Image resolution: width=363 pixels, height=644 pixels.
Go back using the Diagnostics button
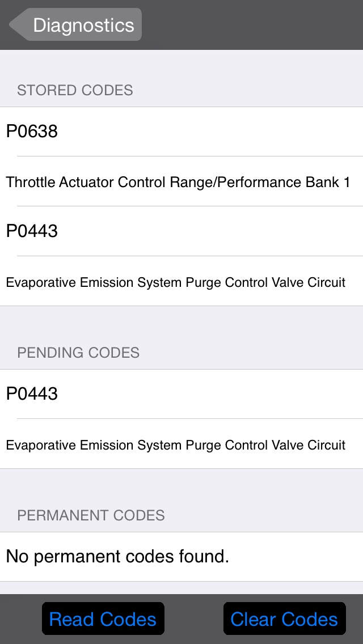77,25
